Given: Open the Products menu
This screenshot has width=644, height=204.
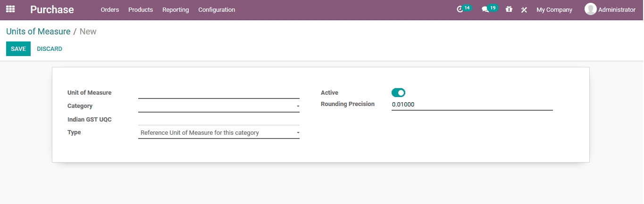Looking at the screenshot, I should (141, 10).
